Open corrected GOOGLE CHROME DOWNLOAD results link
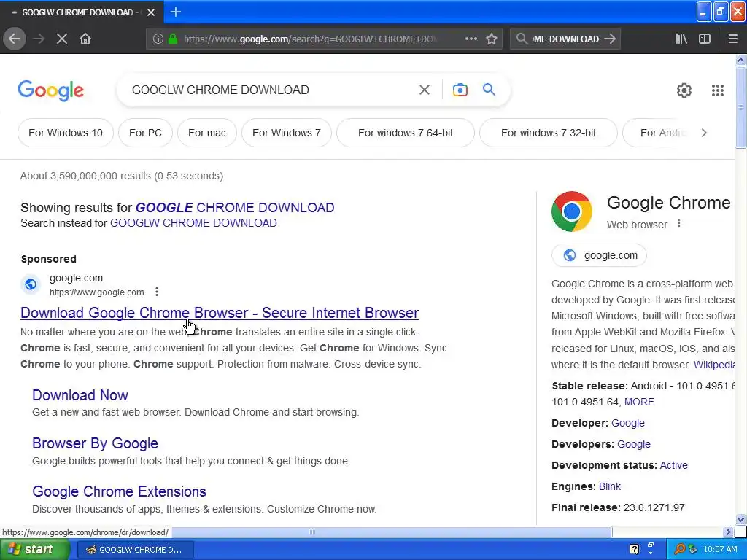Viewport: 747px width, 560px height. coord(235,208)
